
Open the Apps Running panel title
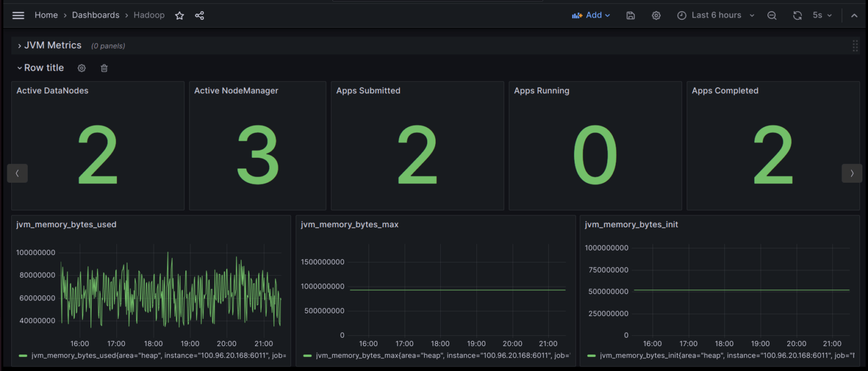[x=541, y=90]
